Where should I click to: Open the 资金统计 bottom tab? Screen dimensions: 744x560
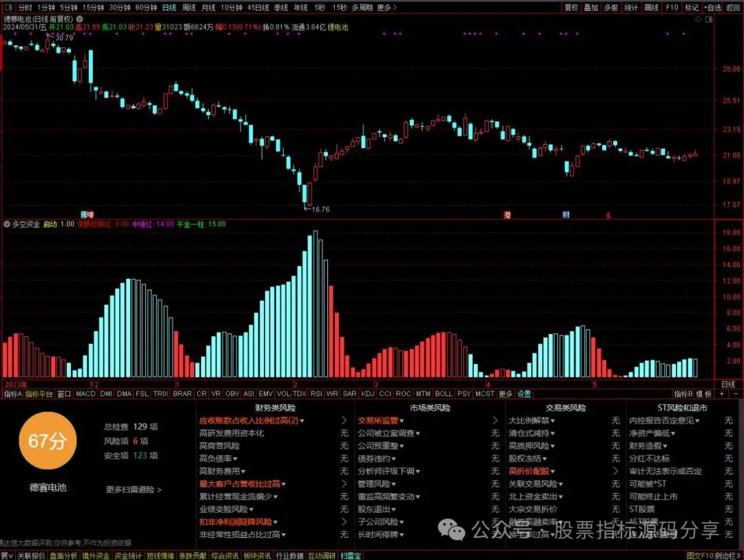(128, 556)
